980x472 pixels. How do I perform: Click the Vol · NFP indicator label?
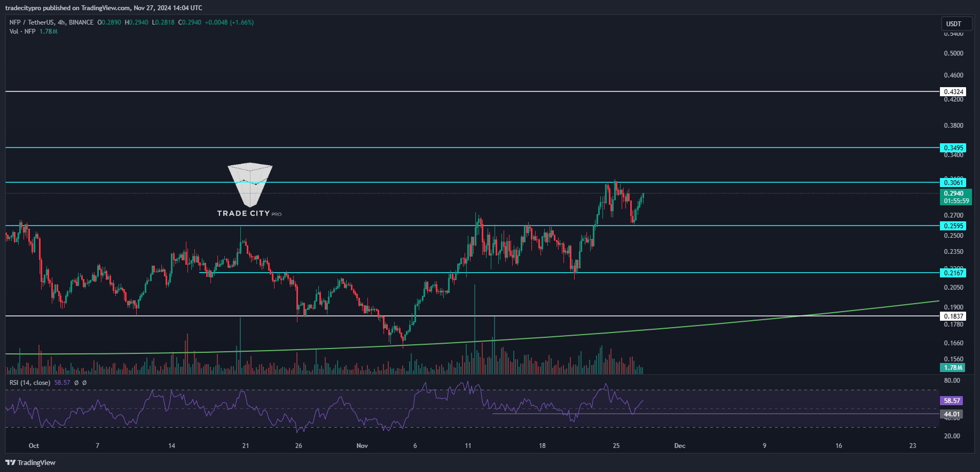click(22, 32)
